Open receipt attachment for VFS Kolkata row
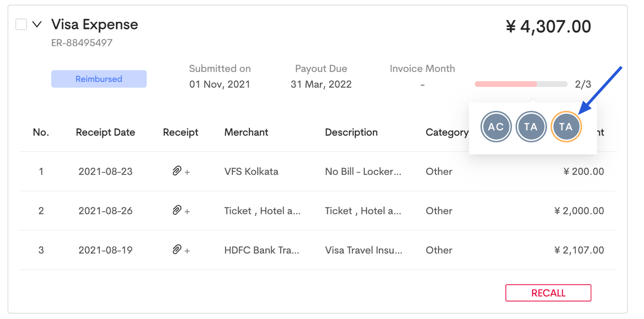644x319 pixels. [177, 171]
